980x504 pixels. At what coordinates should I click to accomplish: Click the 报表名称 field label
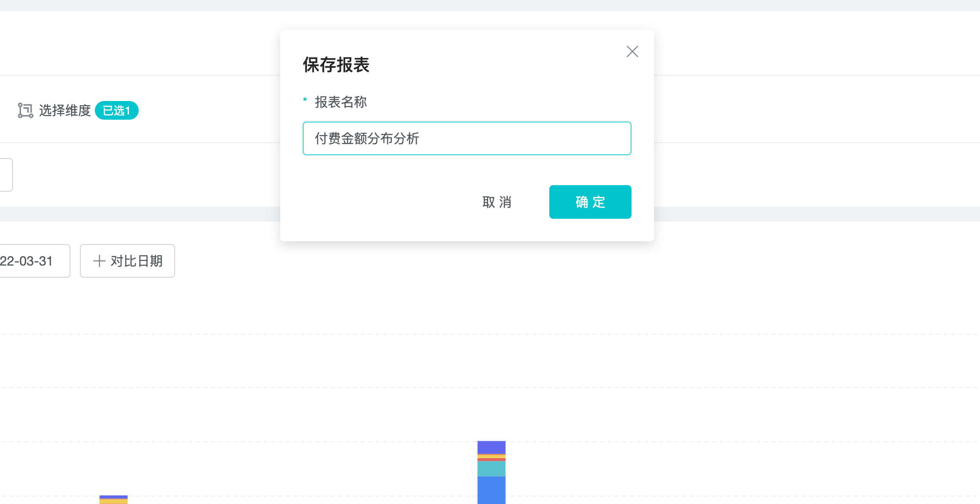pos(341,102)
